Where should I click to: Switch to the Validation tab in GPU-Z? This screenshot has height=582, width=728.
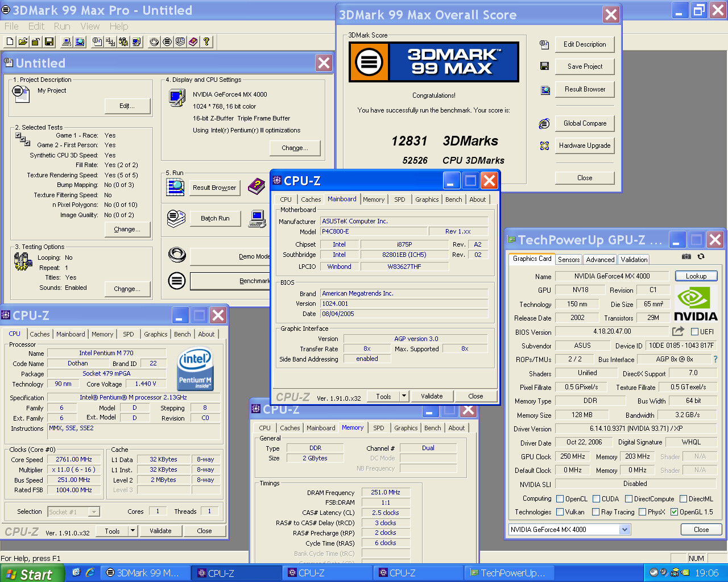point(634,259)
